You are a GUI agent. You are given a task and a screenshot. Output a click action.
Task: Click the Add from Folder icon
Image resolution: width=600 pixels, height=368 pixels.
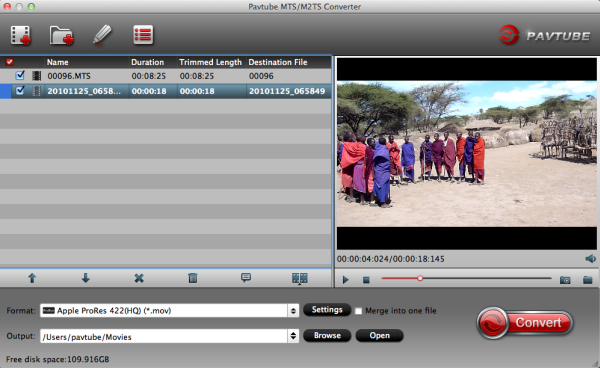(62, 36)
